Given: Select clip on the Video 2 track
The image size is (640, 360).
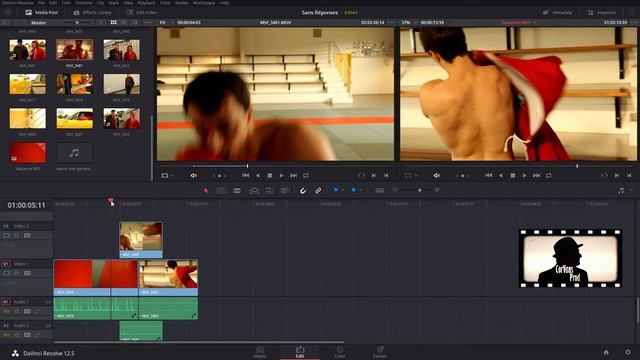Looking at the screenshot, I should click(141, 240).
